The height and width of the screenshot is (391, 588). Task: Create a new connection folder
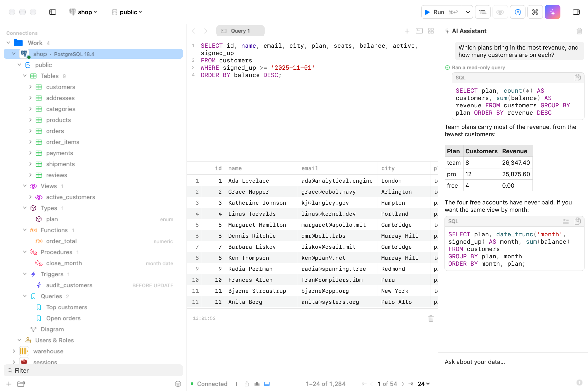point(21,384)
